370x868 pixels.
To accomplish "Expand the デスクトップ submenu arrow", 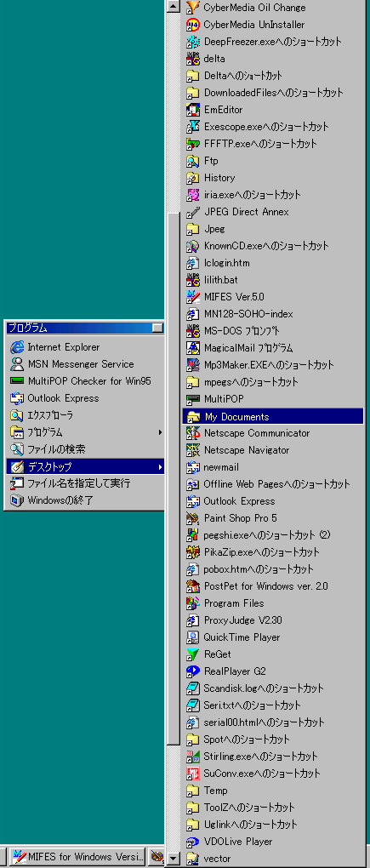I will (x=161, y=466).
